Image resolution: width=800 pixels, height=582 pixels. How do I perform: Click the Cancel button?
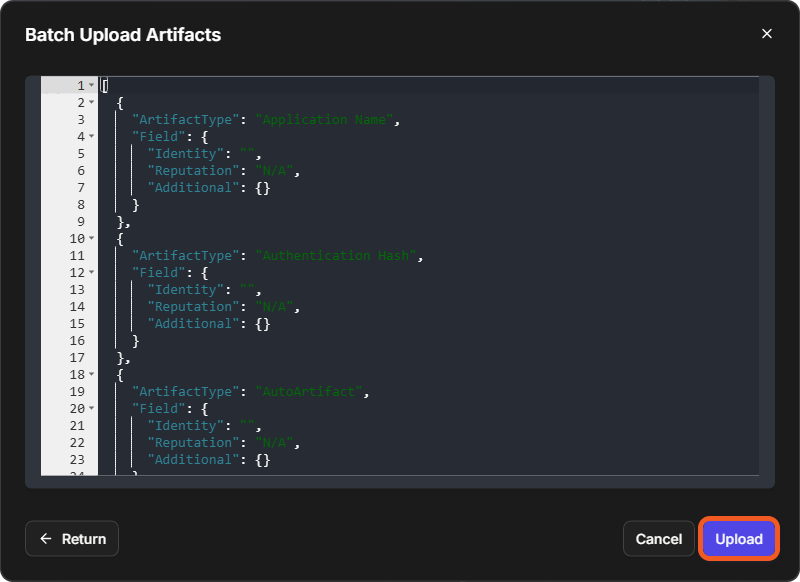tap(658, 539)
